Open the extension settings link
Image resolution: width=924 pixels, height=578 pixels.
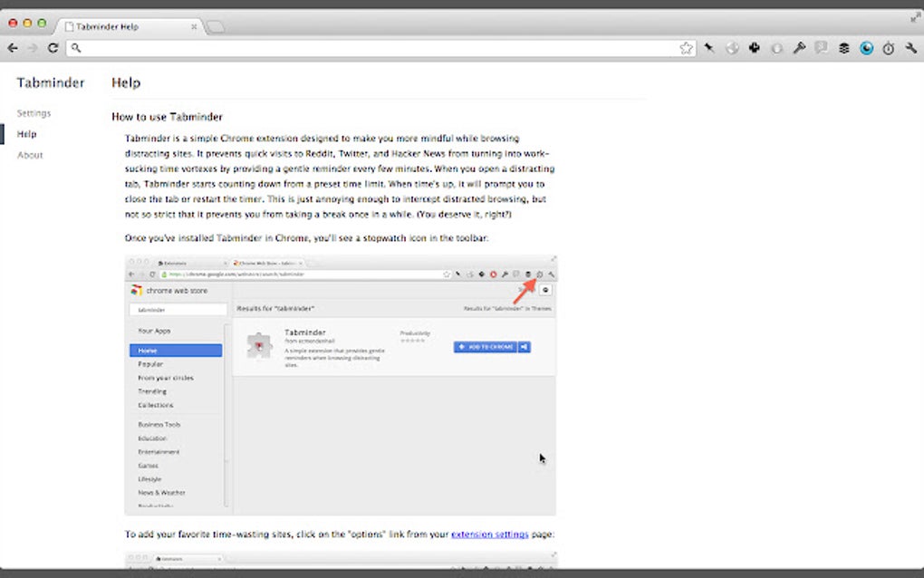489,535
